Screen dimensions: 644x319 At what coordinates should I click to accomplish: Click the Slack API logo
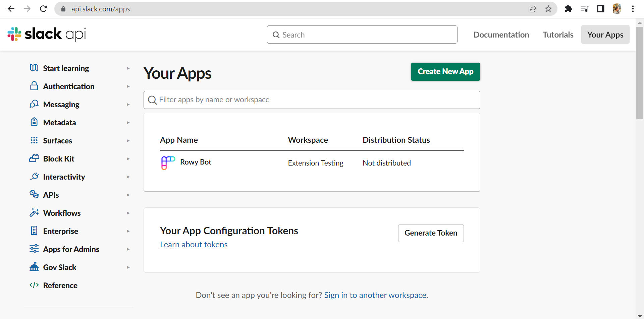point(47,34)
